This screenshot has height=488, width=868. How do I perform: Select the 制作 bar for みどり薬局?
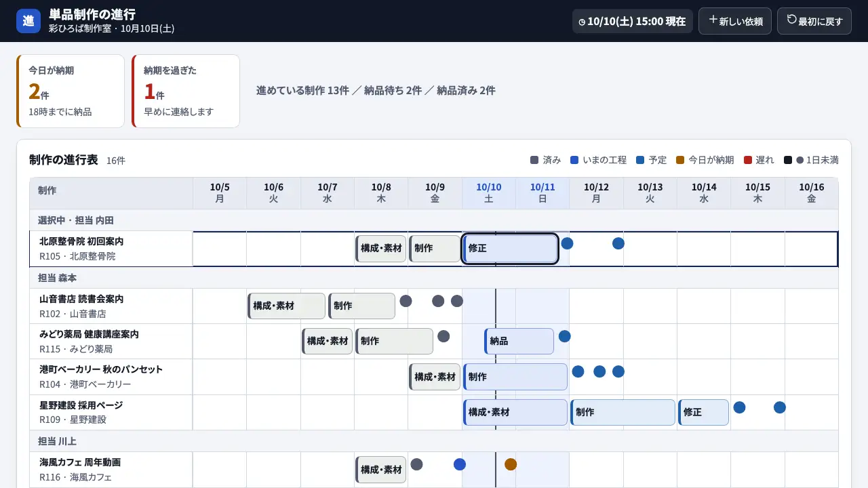tap(394, 342)
